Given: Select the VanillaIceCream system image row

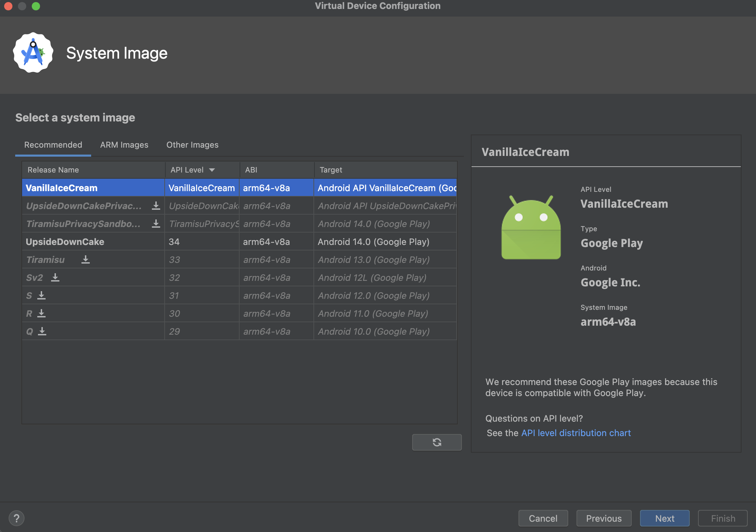Looking at the screenshot, I should pos(239,187).
